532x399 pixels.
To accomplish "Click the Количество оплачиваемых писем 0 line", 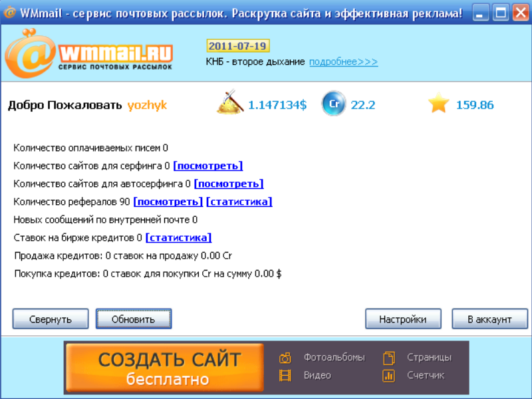I will tap(90, 148).
